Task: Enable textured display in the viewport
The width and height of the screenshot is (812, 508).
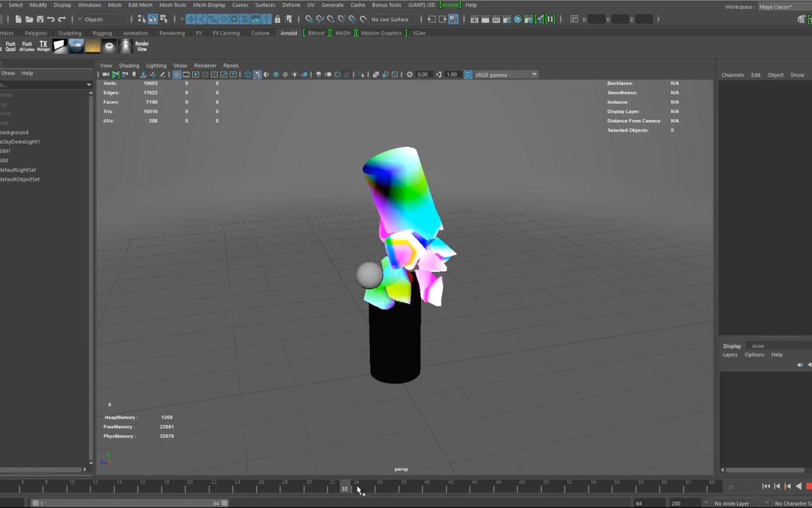Action: click(276, 74)
